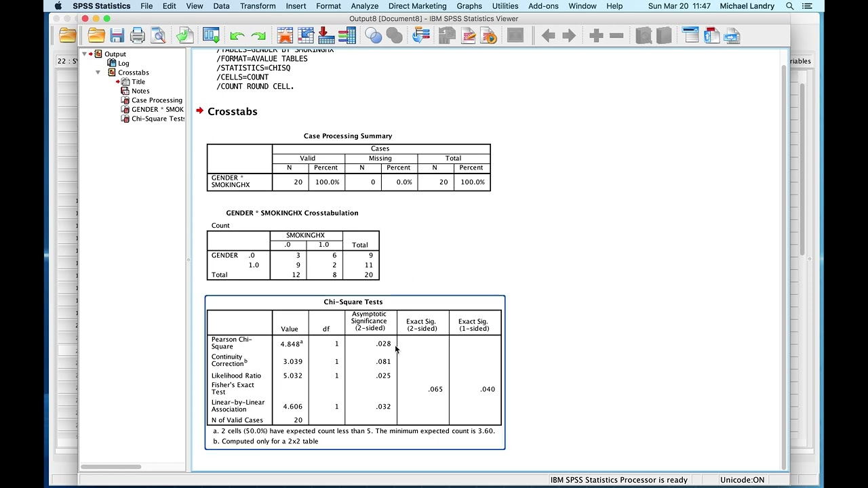Demote item using the right arrow icon
This screenshot has width=868, height=488.
(569, 35)
